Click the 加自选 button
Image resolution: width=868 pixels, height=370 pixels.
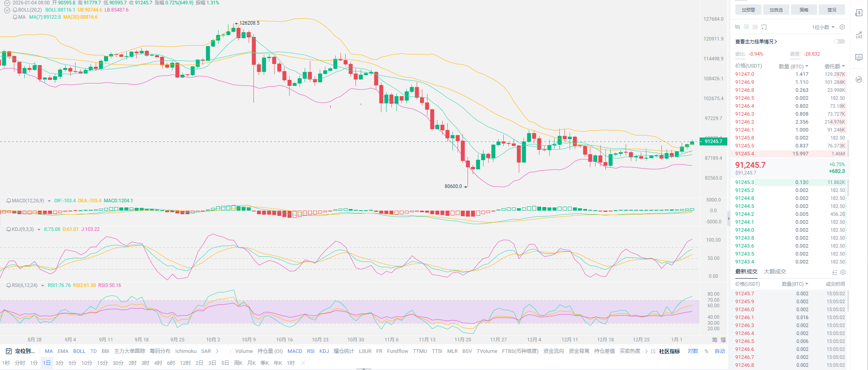[776, 10]
